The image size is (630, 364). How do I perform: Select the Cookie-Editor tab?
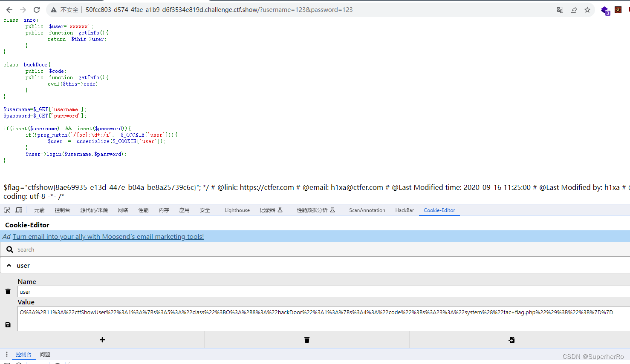pyautogui.click(x=439, y=210)
